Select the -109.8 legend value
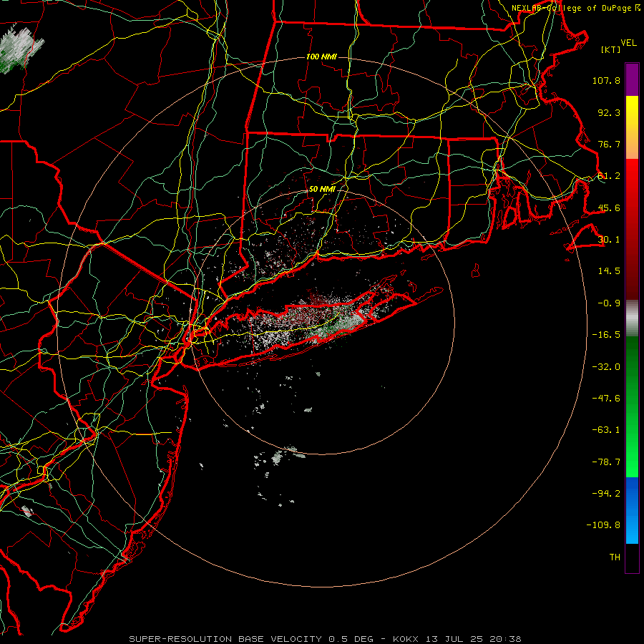Image resolution: width=644 pixels, height=644 pixels. coord(603,525)
